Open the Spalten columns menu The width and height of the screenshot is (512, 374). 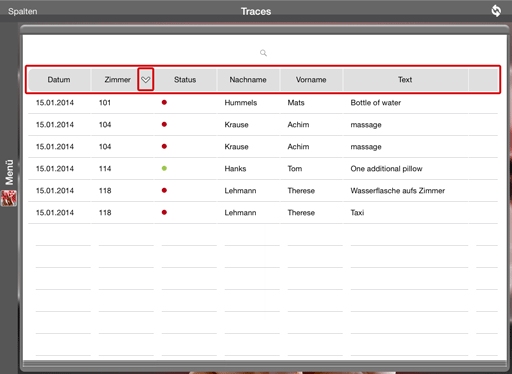point(23,11)
